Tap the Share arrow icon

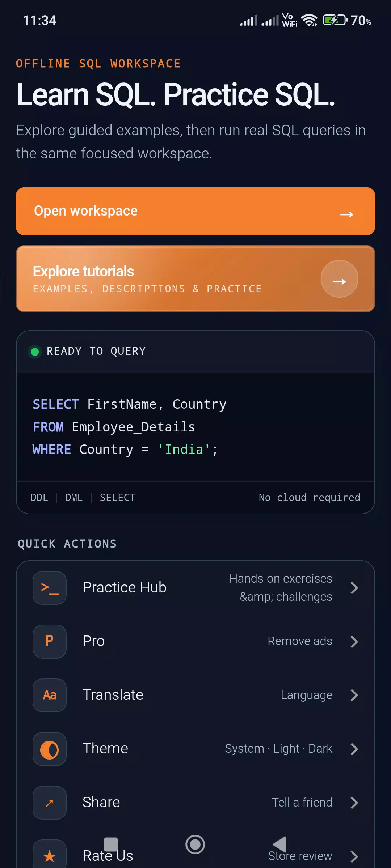50,803
